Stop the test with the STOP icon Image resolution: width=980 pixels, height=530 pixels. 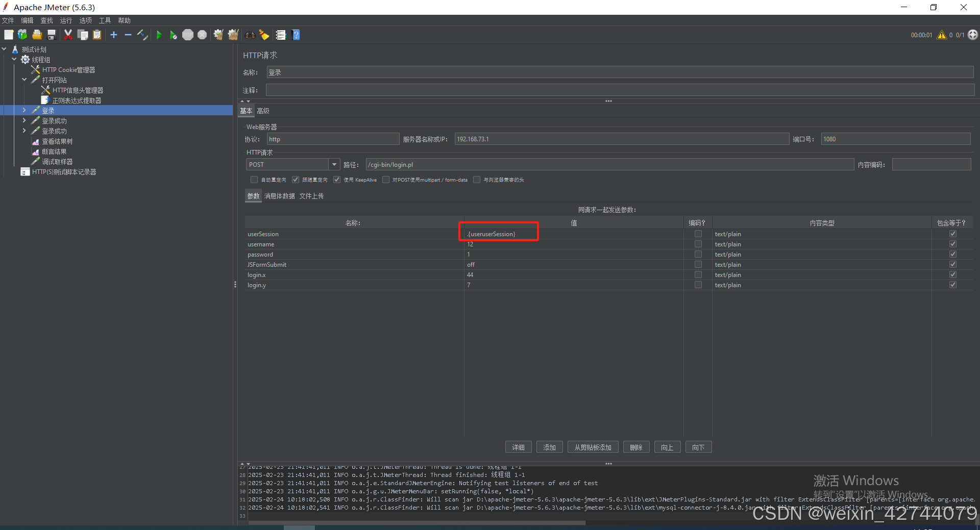188,35
